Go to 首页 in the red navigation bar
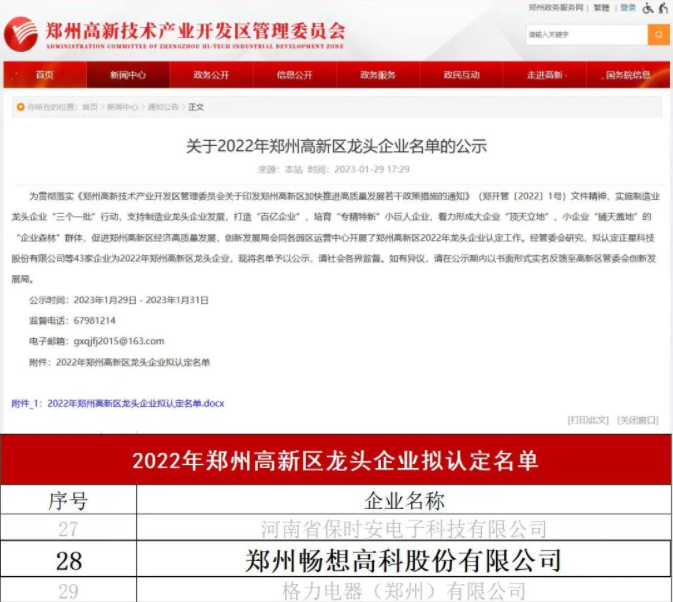673x602 pixels. tap(45, 75)
